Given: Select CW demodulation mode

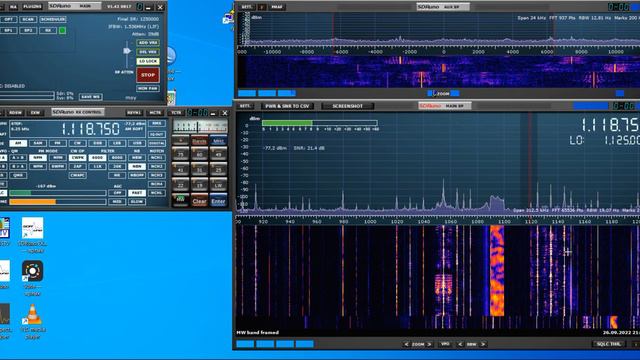Looking at the screenshot, I should (78, 143).
